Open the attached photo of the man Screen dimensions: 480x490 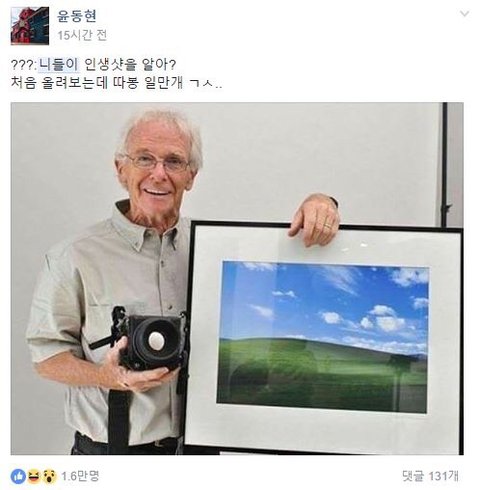237,279
